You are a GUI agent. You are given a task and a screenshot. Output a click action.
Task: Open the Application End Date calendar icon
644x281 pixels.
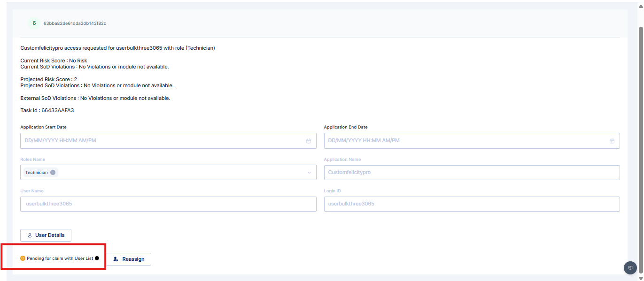click(x=612, y=141)
